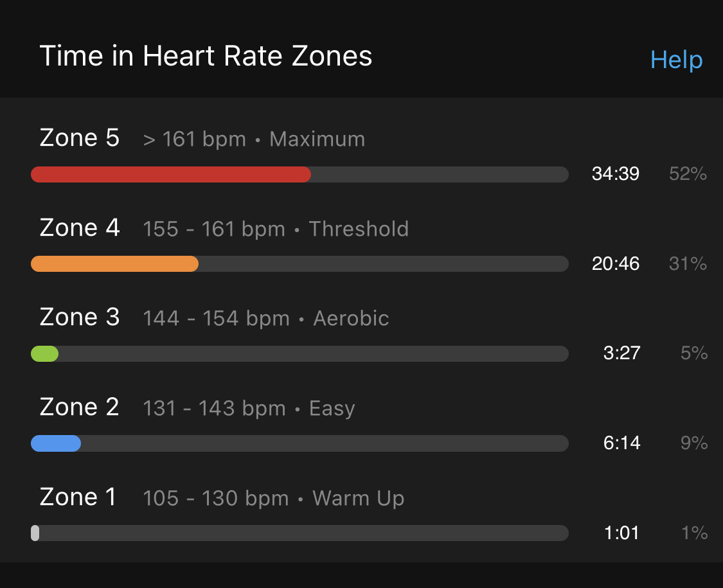723x588 pixels.
Task: Open the Help link
Action: 676,60
